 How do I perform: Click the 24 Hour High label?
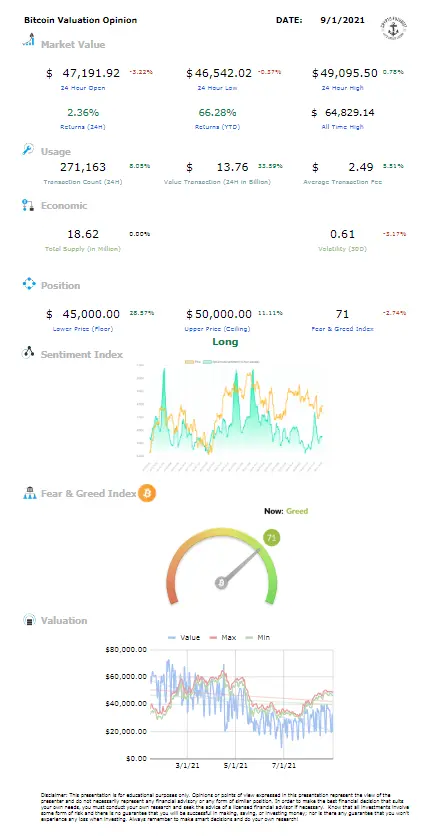click(343, 88)
